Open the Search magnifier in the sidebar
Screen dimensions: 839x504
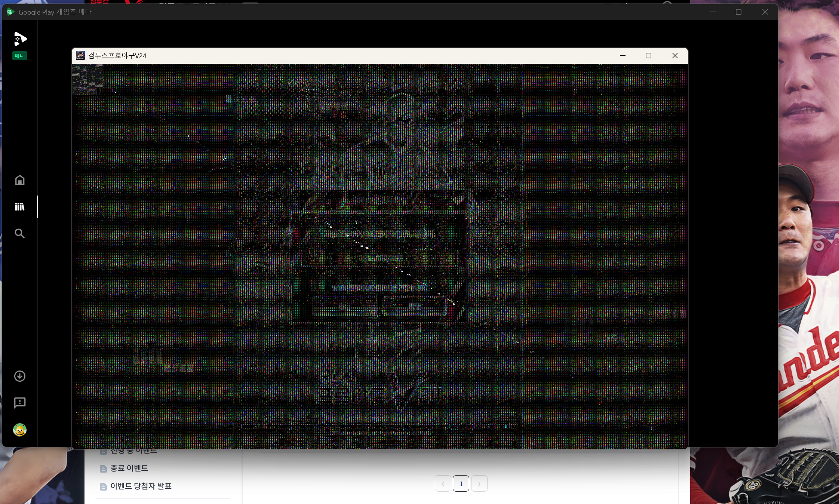20,234
